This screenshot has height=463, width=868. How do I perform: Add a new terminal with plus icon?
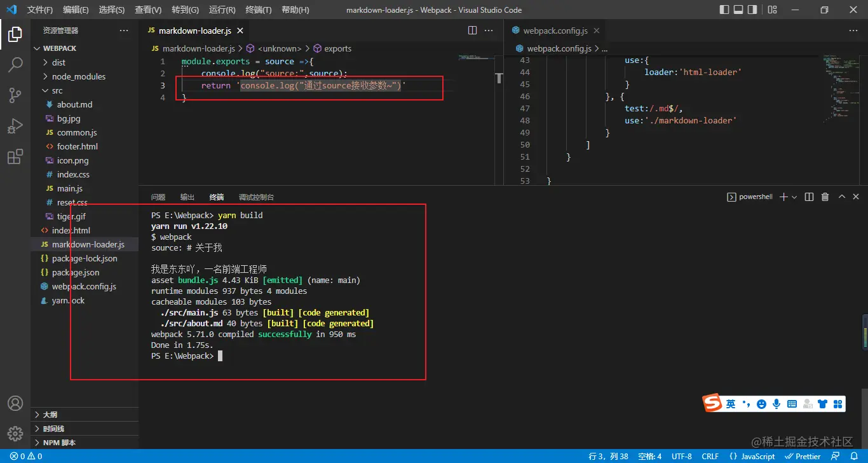click(x=784, y=197)
